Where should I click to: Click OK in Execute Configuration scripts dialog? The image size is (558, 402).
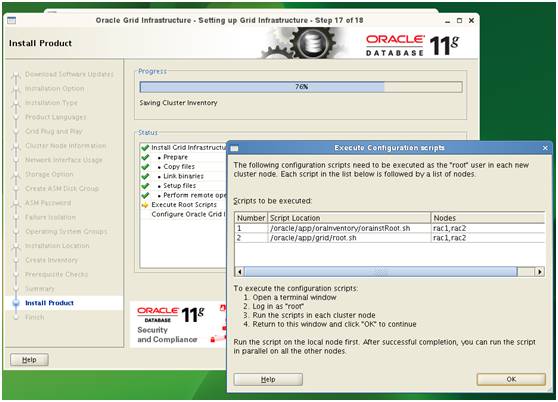point(511,379)
